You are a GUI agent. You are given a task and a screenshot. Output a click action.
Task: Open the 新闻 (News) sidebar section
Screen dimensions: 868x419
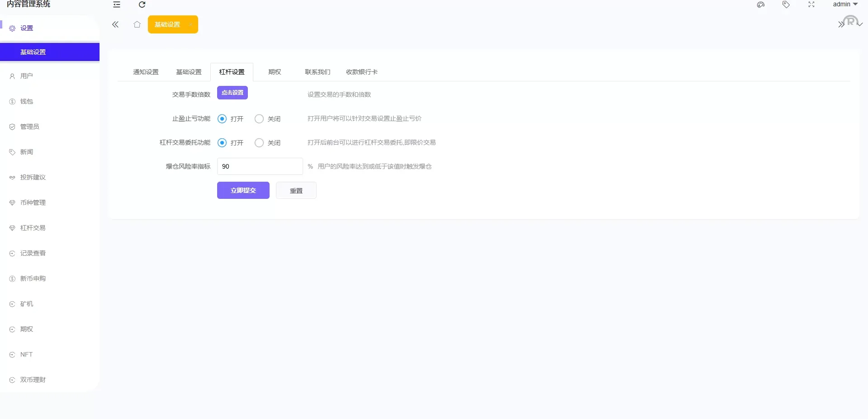point(26,152)
